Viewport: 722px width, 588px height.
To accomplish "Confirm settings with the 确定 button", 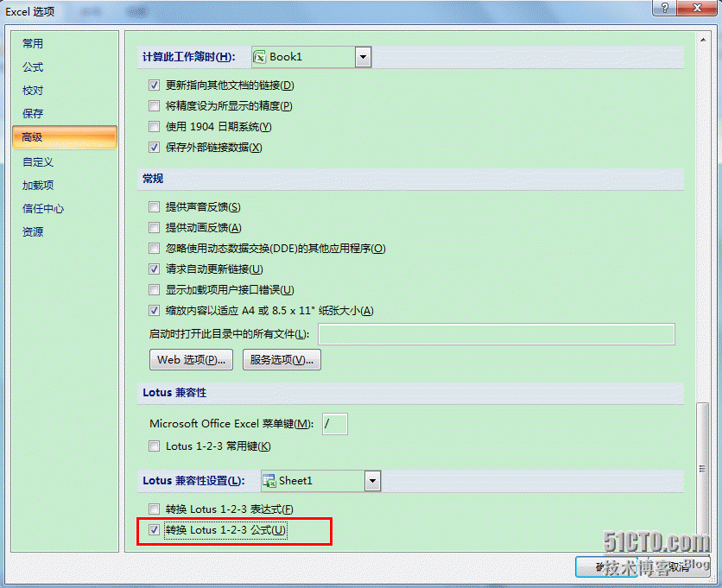I will click(604, 566).
